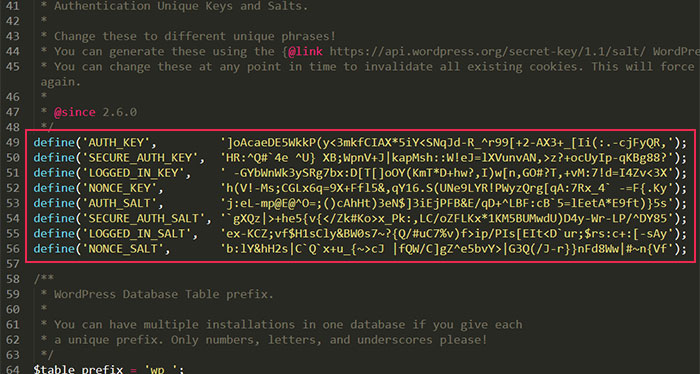Place cursor in the 'AUTH_SALT' constant name
The height and width of the screenshot is (374, 700).
(120, 204)
